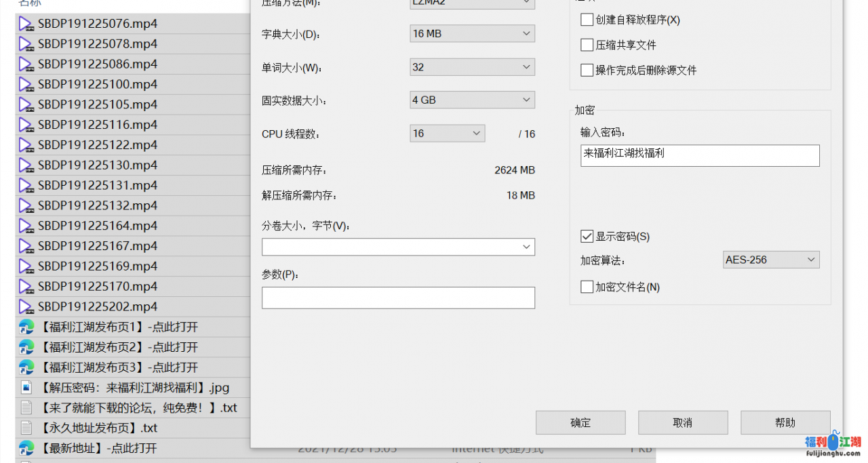Disable 显示密码 checkbox
The image size is (868, 463).
587,236
